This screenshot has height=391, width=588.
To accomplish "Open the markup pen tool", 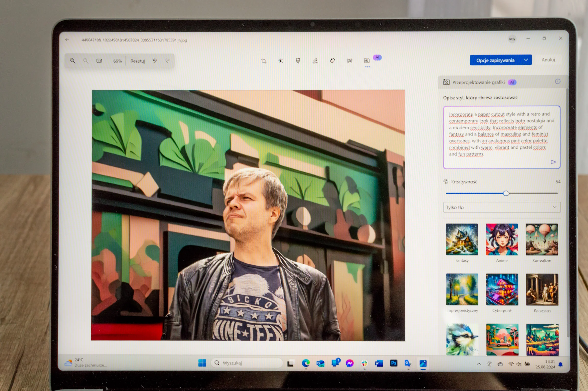I will tap(315, 61).
